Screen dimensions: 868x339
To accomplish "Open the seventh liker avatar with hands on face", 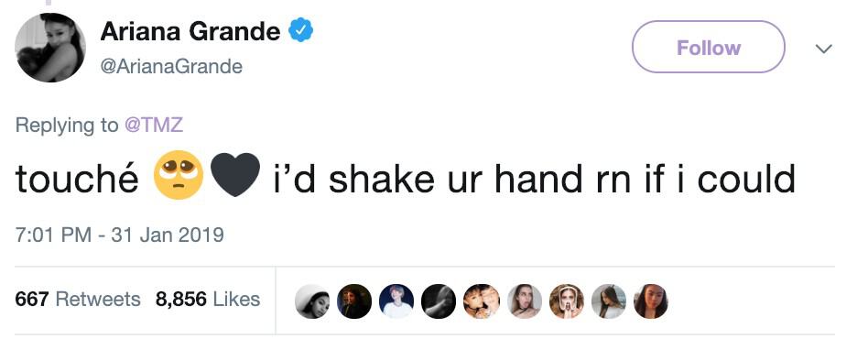I will point(566,301).
